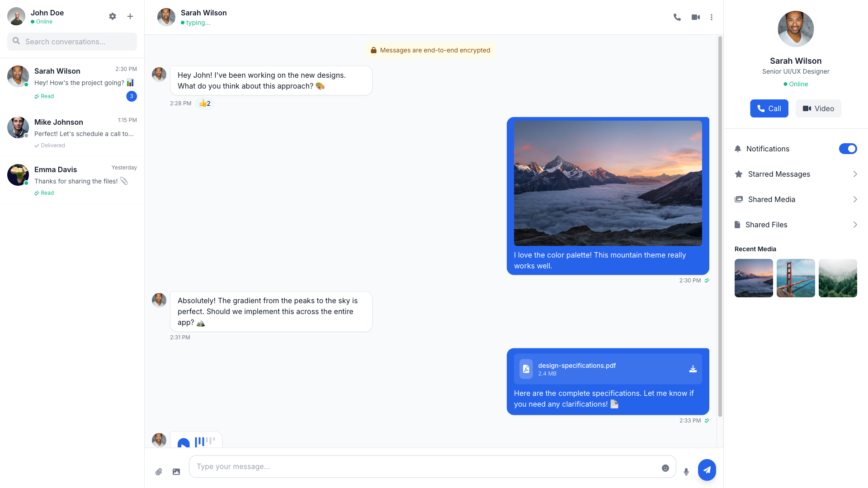This screenshot has height=488, width=868.
Task: Click the Video button in the profile panel
Action: click(x=818, y=108)
